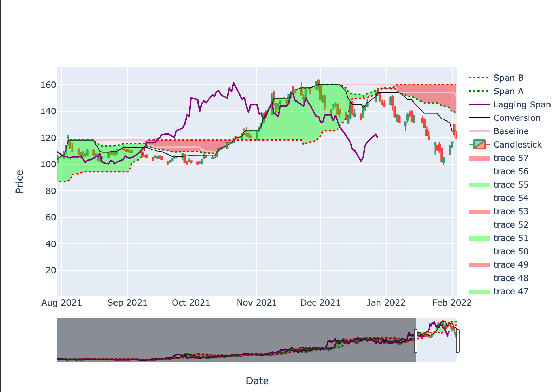This screenshot has width=553, height=392.
Task: Toggle trace 56 in the legend
Action: [x=510, y=171]
